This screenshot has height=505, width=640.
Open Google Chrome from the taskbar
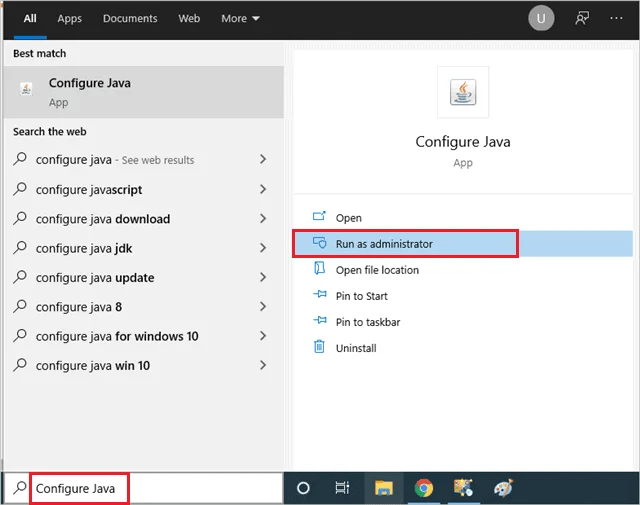424,488
